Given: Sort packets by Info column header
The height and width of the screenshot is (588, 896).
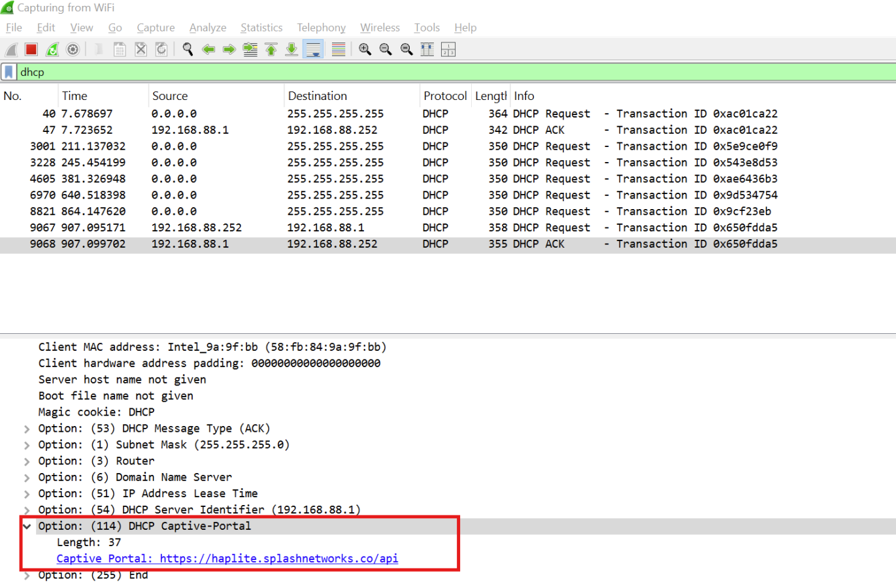Looking at the screenshot, I should point(703,96).
